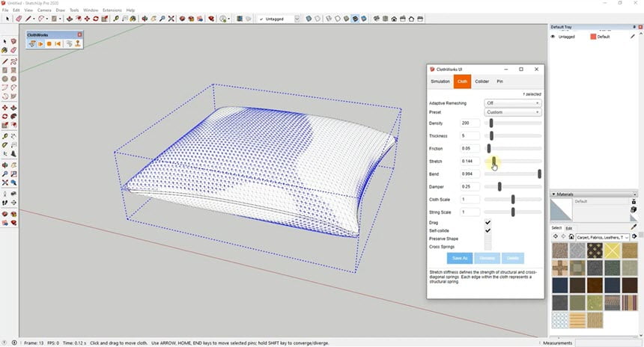The width and height of the screenshot is (644, 347).
Task: Open the Draw menu
Action: 61,10
